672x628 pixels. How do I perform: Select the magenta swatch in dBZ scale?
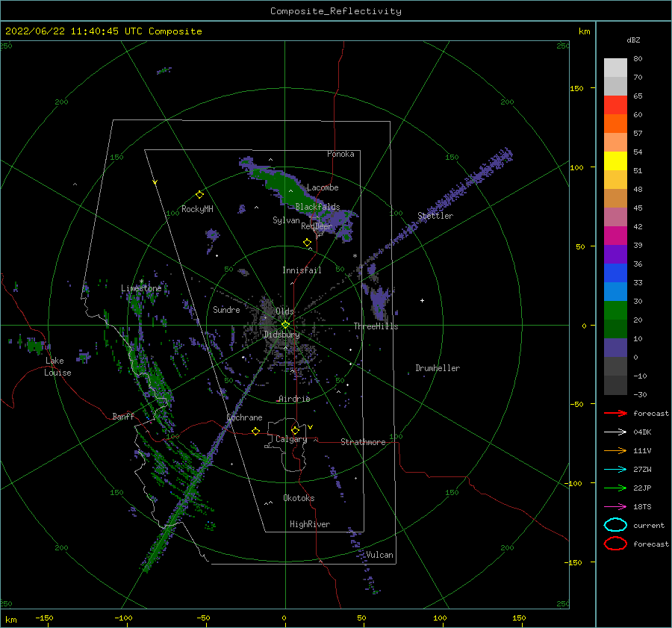coord(615,235)
